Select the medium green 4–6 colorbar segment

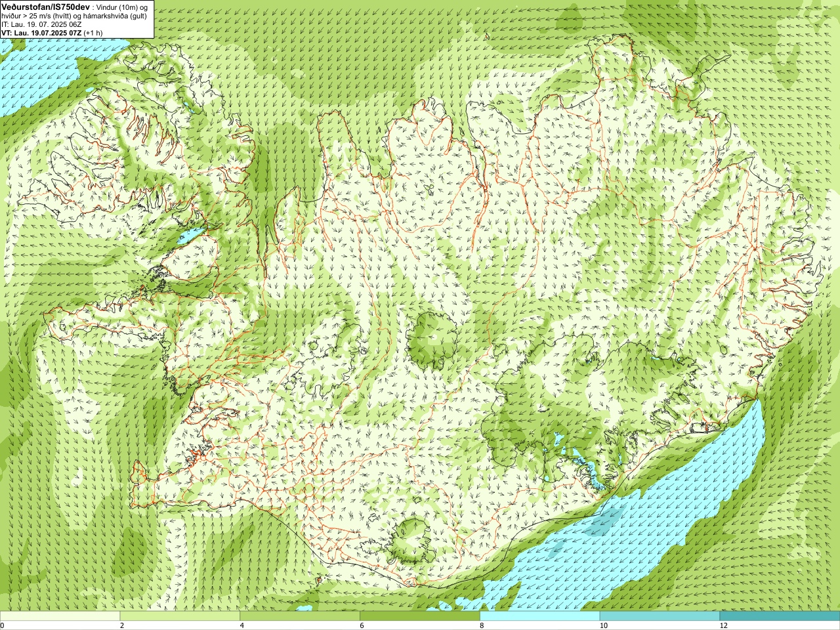[x=300, y=616]
